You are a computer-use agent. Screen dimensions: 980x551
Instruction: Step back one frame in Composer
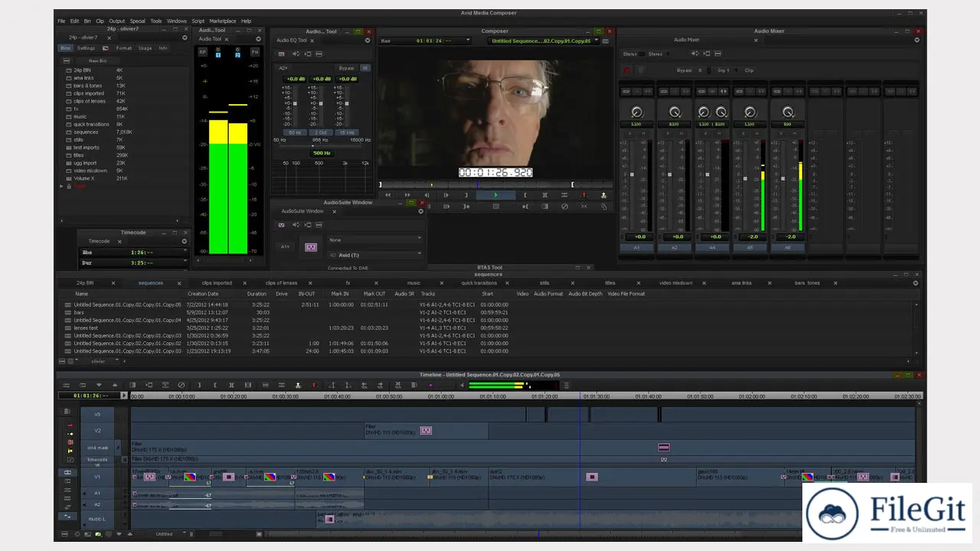pyautogui.click(x=427, y=195)
